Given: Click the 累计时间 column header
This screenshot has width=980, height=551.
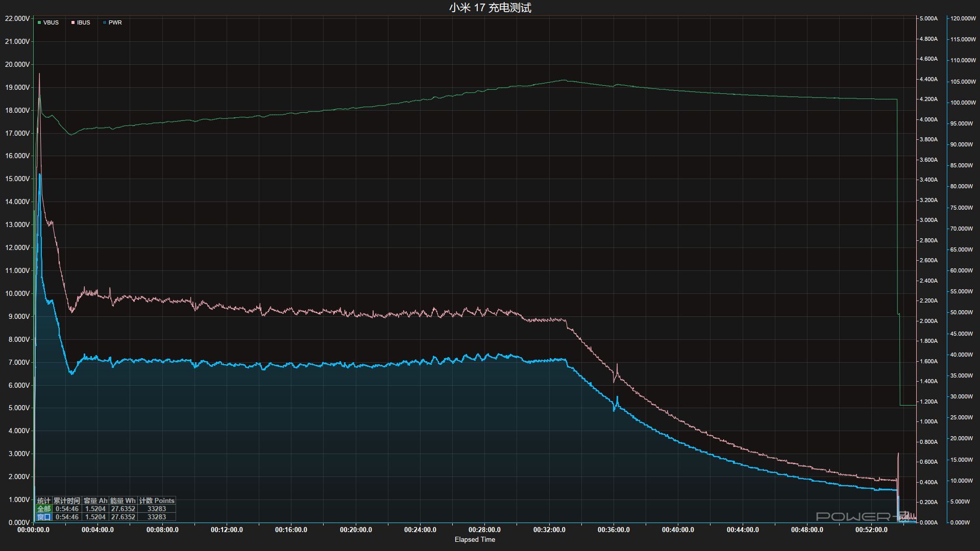Looking at the screenshot, I should [67, 500].
